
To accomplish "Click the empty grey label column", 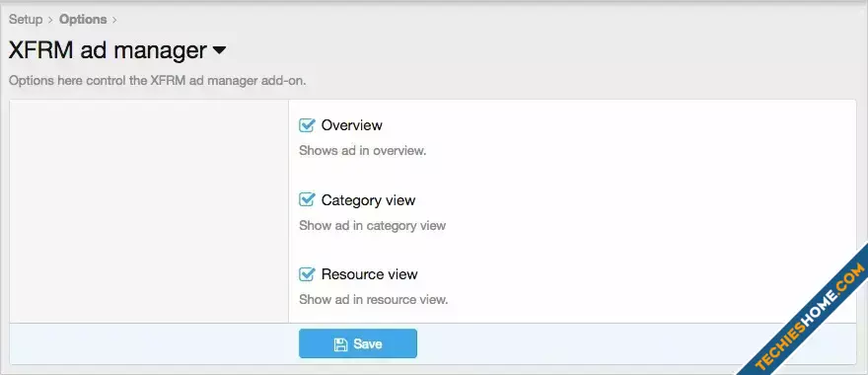I will 149,211.
